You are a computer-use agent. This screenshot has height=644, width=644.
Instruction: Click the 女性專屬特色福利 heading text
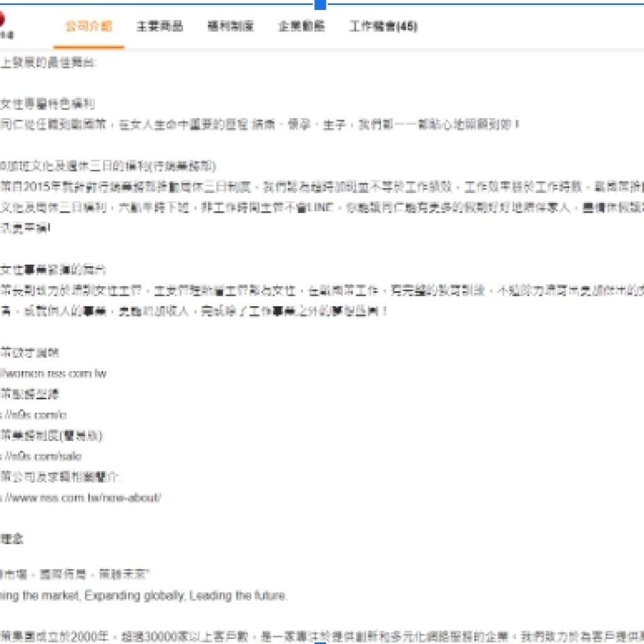pyautogui.click(x=47, y=104)
